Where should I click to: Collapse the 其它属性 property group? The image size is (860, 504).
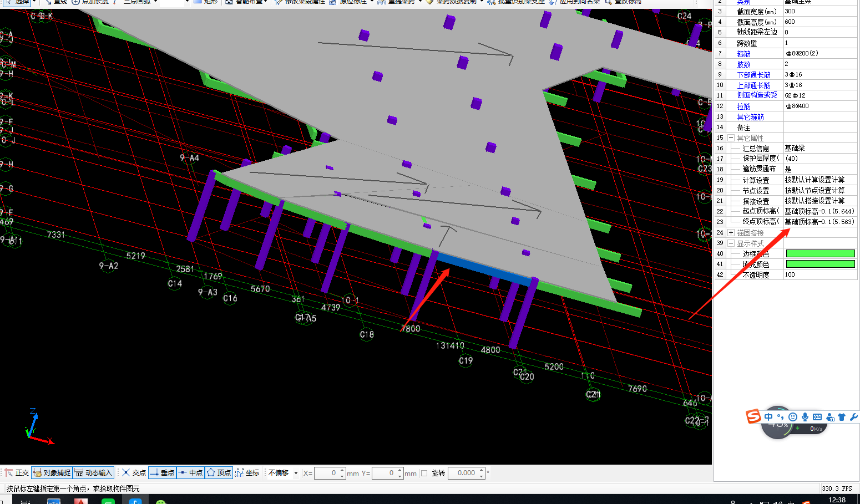(x=731, y=138)
